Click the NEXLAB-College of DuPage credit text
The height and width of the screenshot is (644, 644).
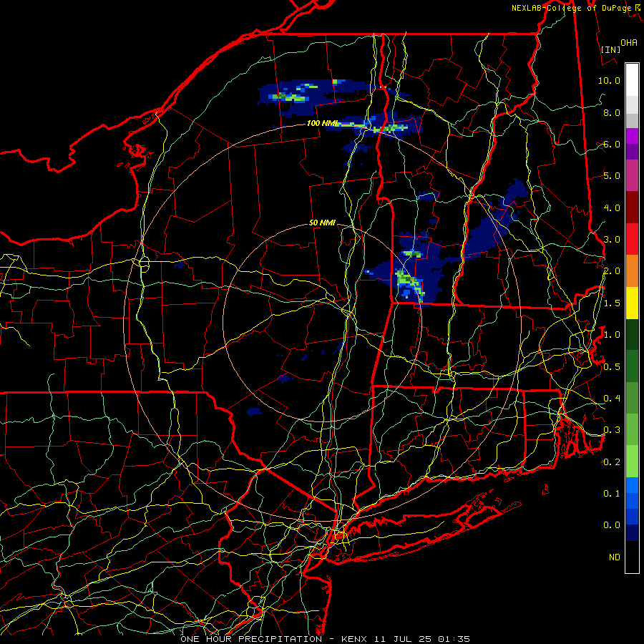[571, 8]
